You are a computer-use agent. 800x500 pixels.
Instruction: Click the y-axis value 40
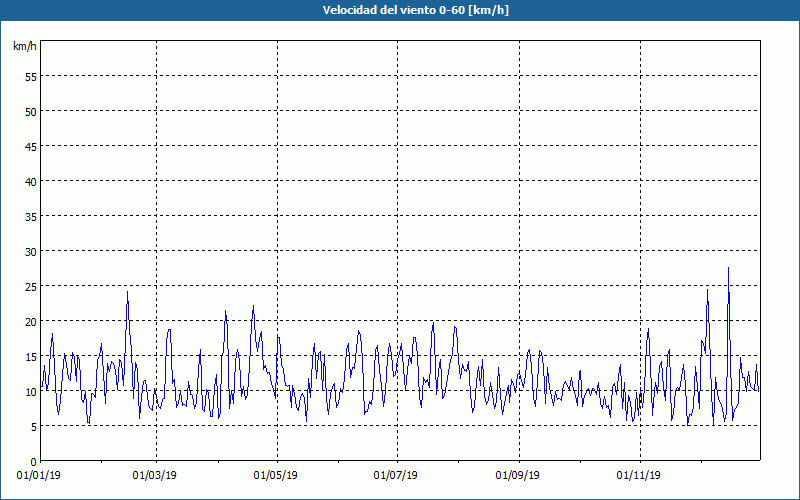pos(31,182)
